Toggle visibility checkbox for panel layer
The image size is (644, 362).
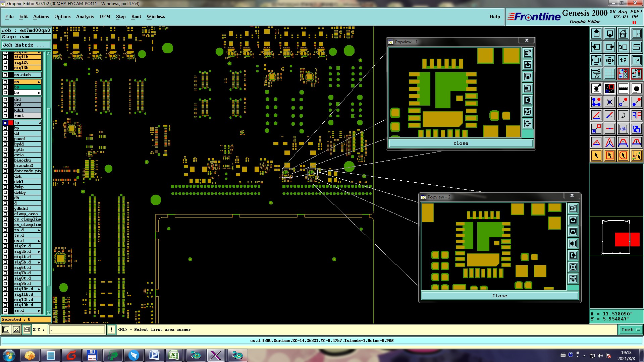[x=5, y=139]
